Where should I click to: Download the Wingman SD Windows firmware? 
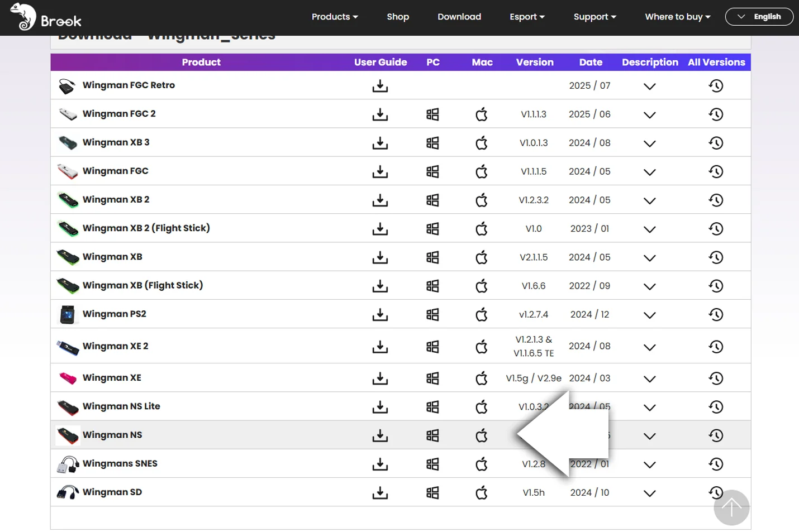(432, 492)
